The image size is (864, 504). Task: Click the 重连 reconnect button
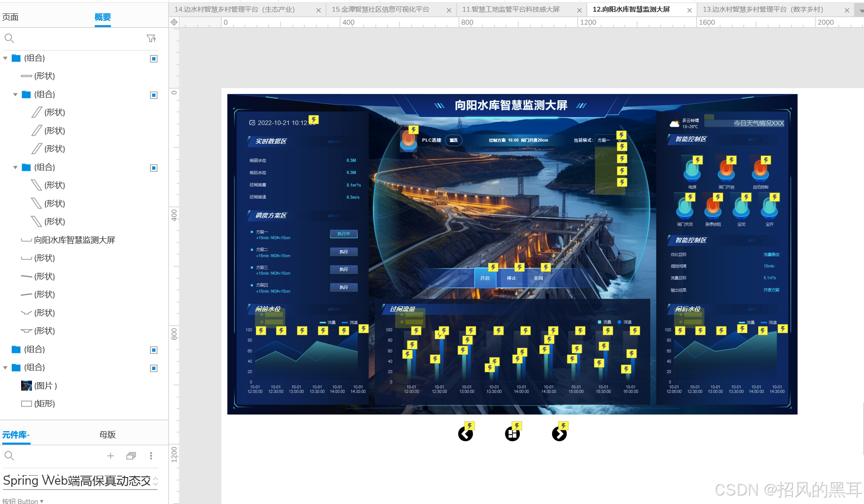[453, 140]
